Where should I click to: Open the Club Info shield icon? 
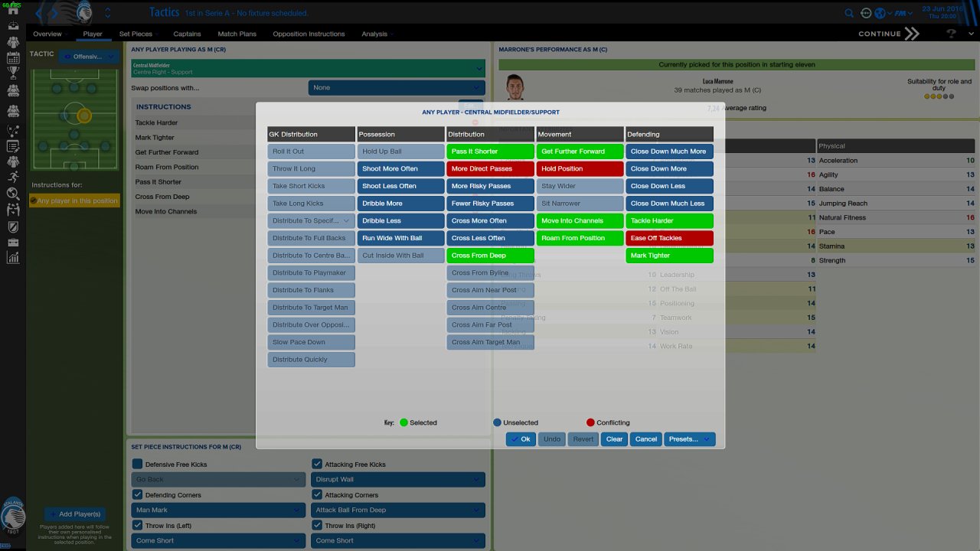coord(13,227)
